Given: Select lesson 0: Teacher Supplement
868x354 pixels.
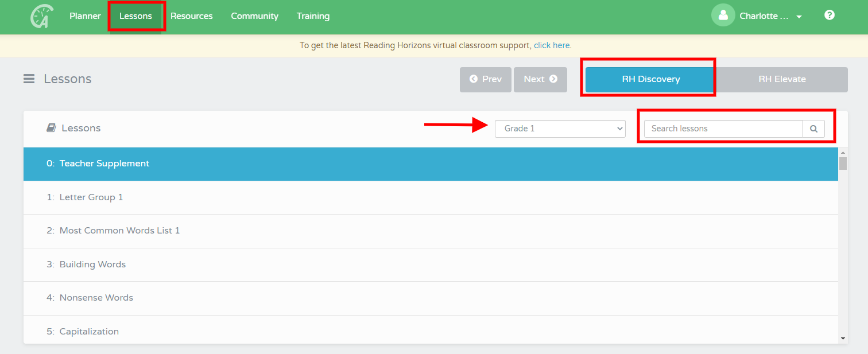Looking at the screenshot, I should (431, 164).
